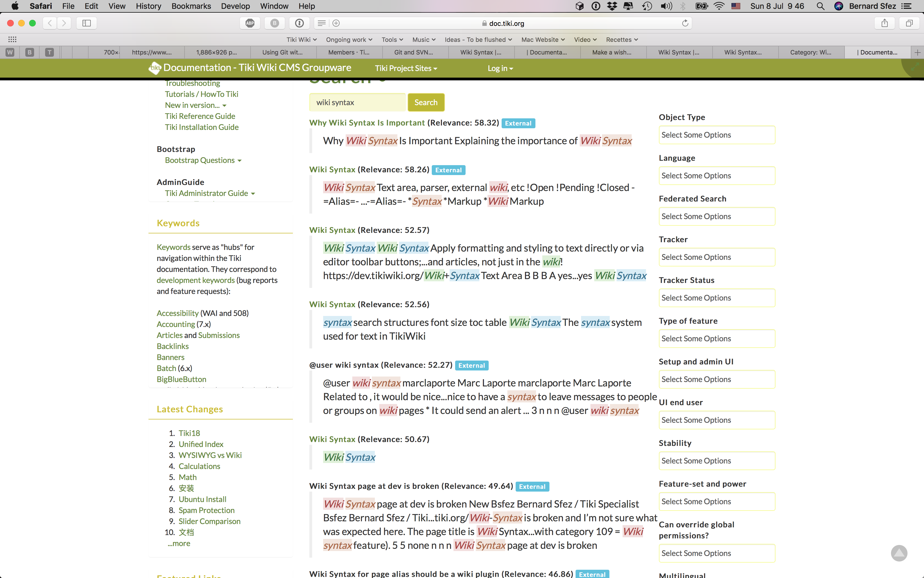This screenshot has width=924, height=578.
Task: Reload the page with the refresh icon
Action: tap(685, 23)
